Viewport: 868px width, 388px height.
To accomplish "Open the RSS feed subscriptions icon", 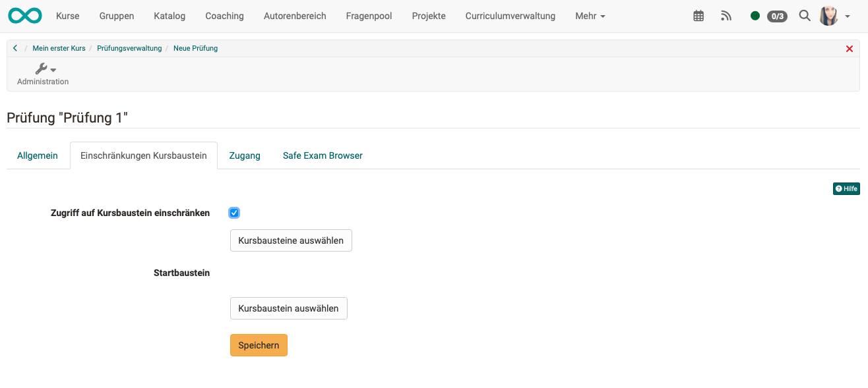I will 726,15.
